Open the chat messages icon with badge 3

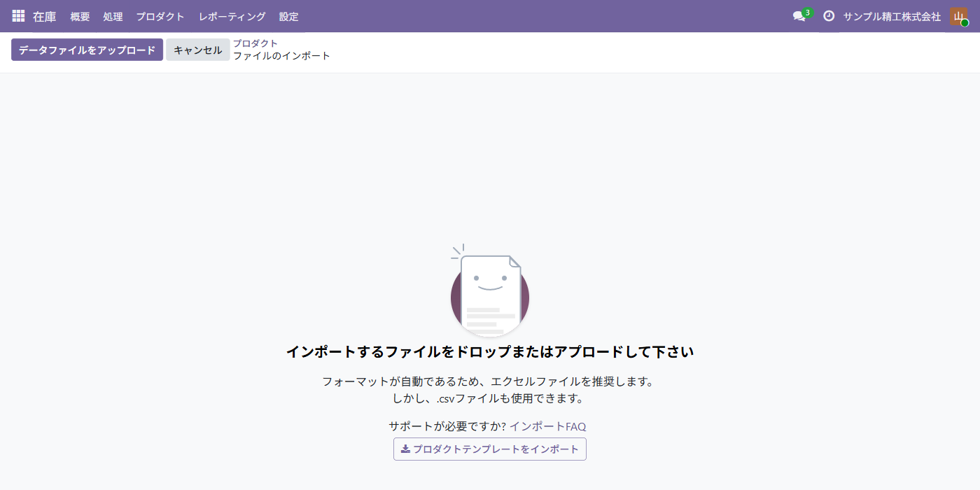click(801, 16)
